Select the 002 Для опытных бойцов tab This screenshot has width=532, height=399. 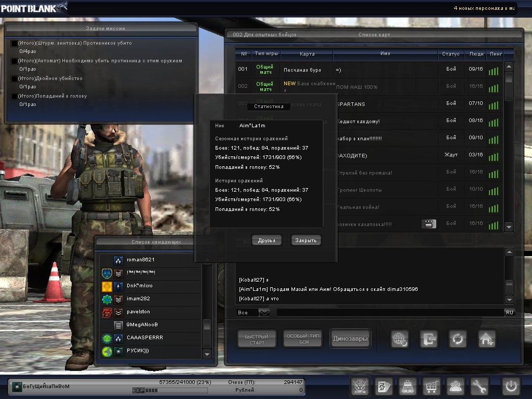coord(264,35)
